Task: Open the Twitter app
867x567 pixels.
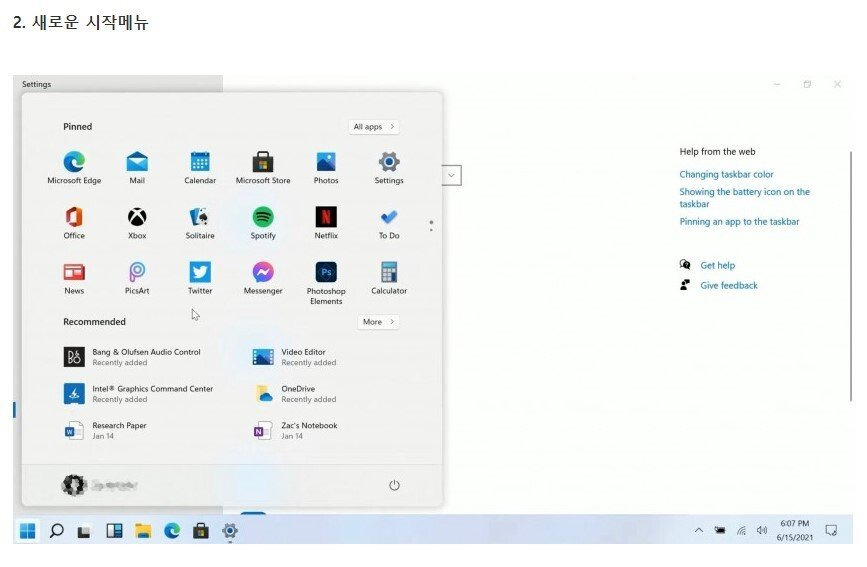Action: click(x=200, y=278)
